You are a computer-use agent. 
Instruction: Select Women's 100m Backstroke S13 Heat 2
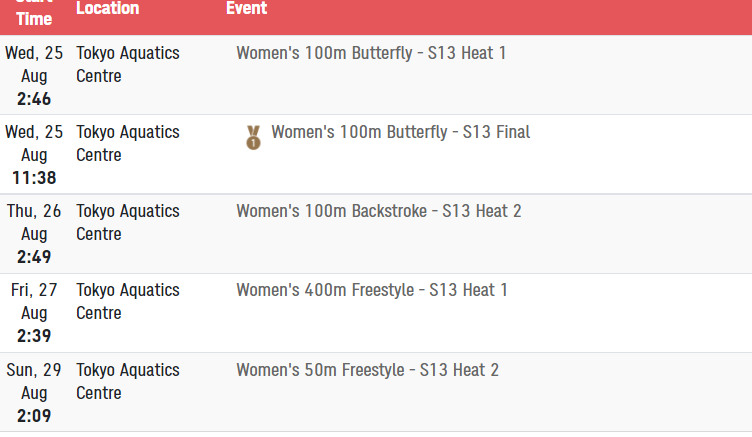point(378,211)
